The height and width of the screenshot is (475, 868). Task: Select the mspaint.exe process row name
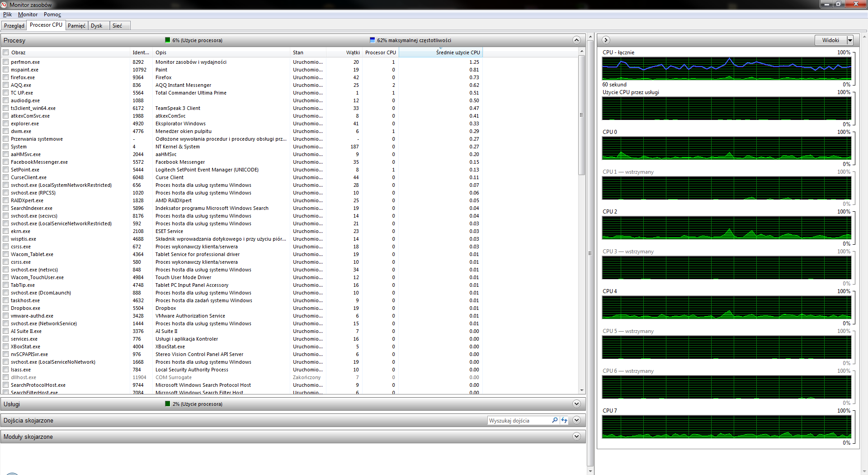[25, 70]
